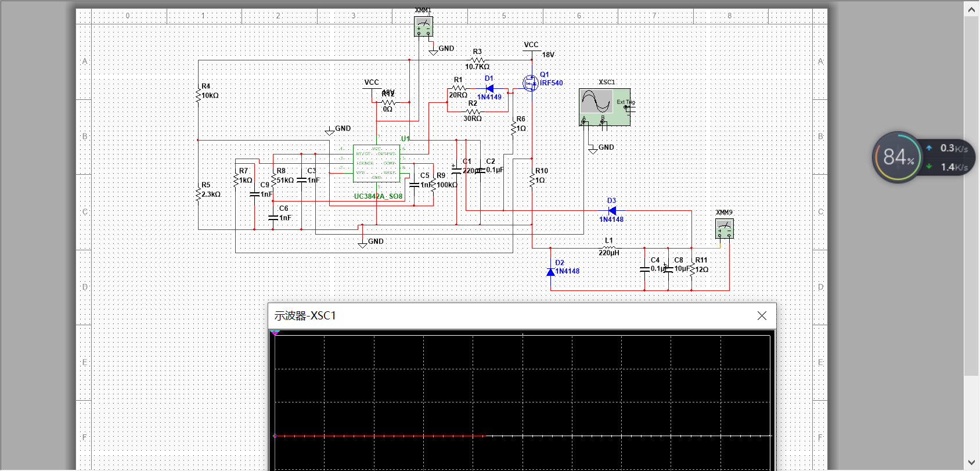Viewport: 980px width, 471px height.
Task: Click the 84% memory usage floating widget
Action: coord(898,157)
